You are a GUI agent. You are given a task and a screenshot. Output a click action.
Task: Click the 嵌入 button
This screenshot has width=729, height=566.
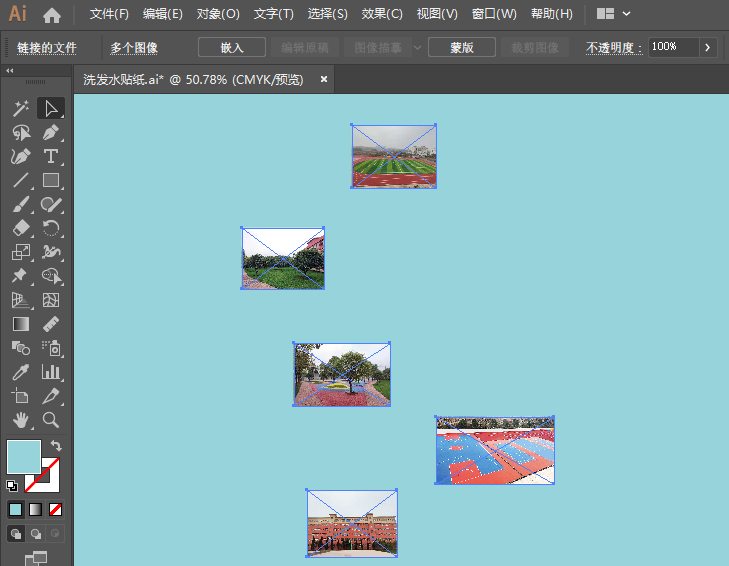click(232, 47)
